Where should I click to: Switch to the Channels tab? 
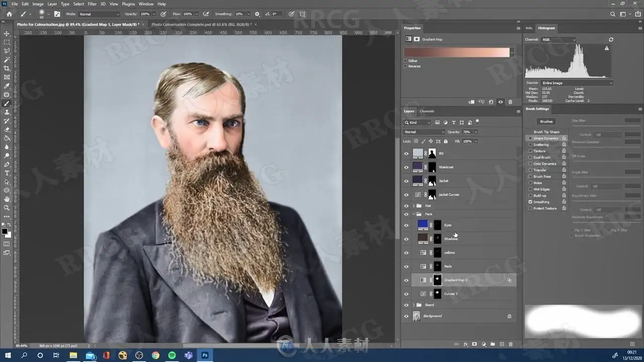pos(427,111)
